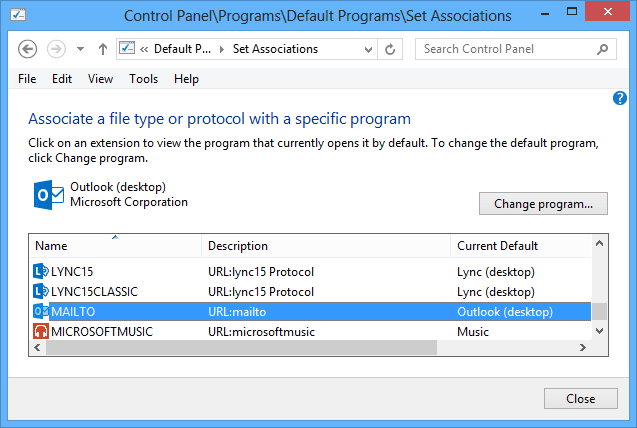The image size is (637, 428).
Task: Click the LYNC15CLASSIC row Lync icon
Action: [x=41, y=291]
